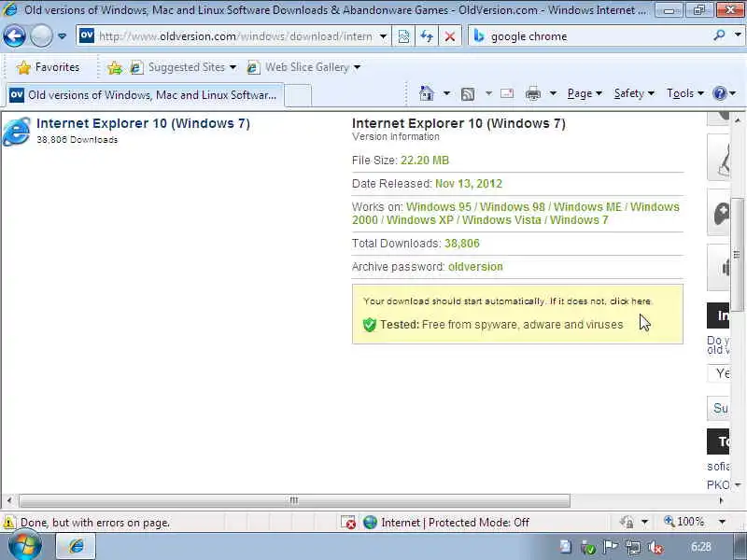This screenshot has width=747, height=560.
Task: Click the Internet Protected Mode Off zone
Action: [455, 523]
